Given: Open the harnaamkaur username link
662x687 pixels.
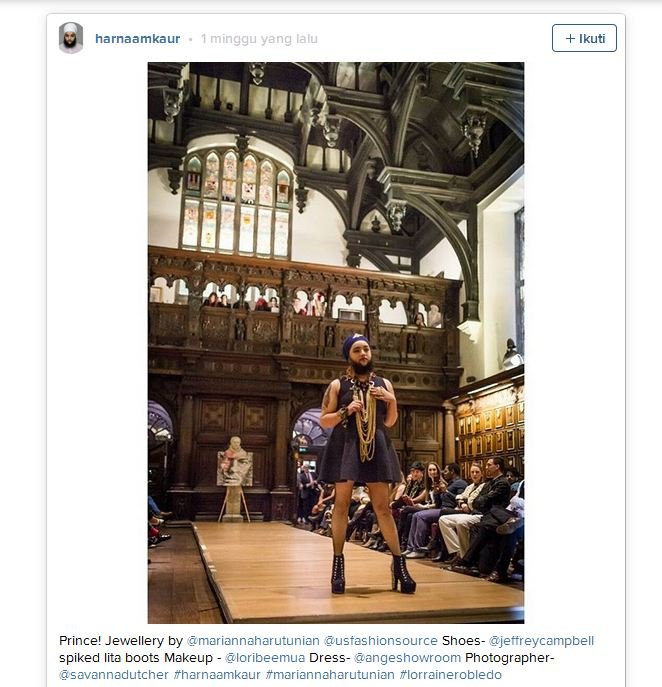Looking at the screenshot, I should point(137,39).
